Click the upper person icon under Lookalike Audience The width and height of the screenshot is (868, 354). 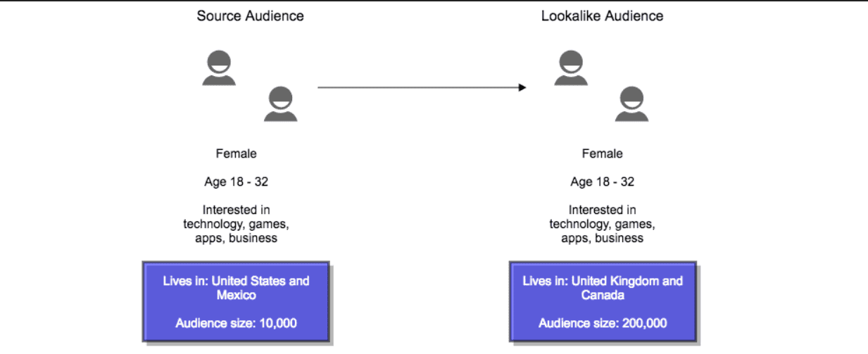tap(571, 68)
